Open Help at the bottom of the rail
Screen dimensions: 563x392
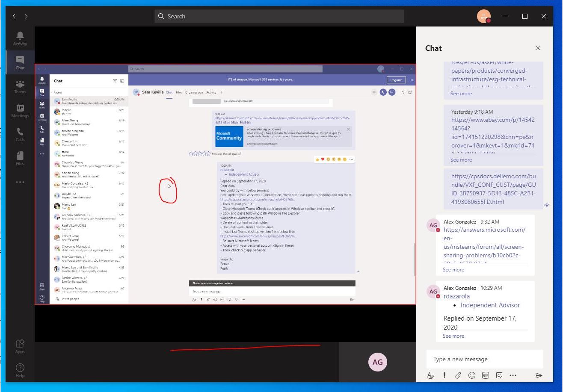tap(20, 371)
